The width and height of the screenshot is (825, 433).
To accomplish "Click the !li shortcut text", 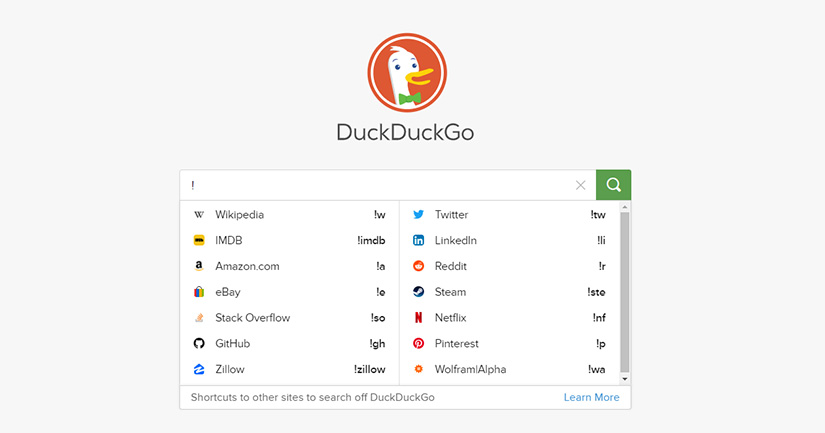I will pos(601,240).
